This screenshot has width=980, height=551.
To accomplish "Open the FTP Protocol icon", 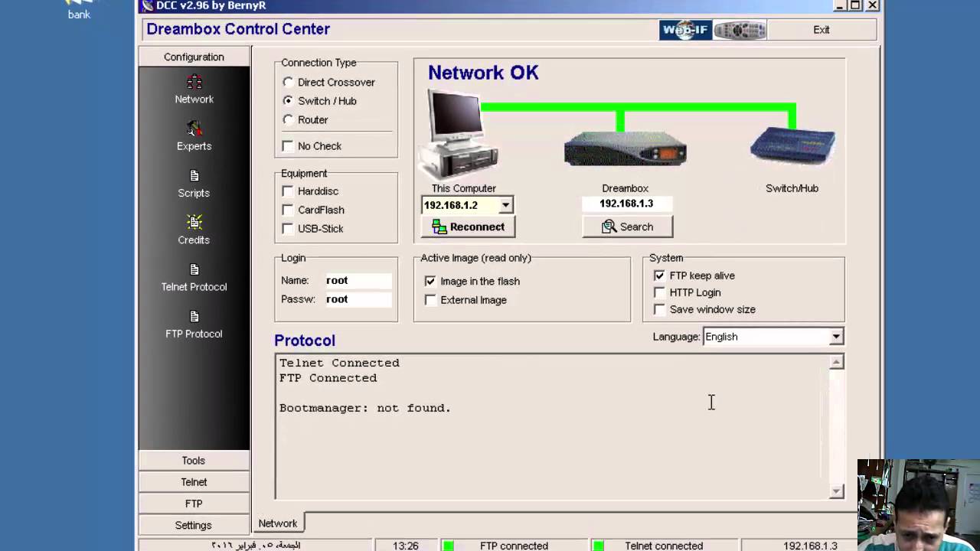I will [x=194, y=317].
